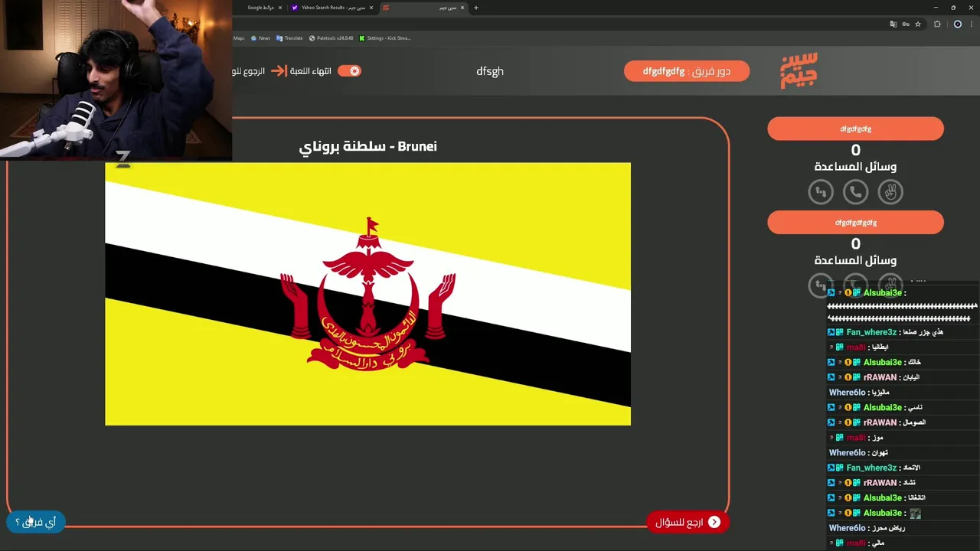Click the Seen Jeem orange logo
980x551 pixels.
click(799, 70)
